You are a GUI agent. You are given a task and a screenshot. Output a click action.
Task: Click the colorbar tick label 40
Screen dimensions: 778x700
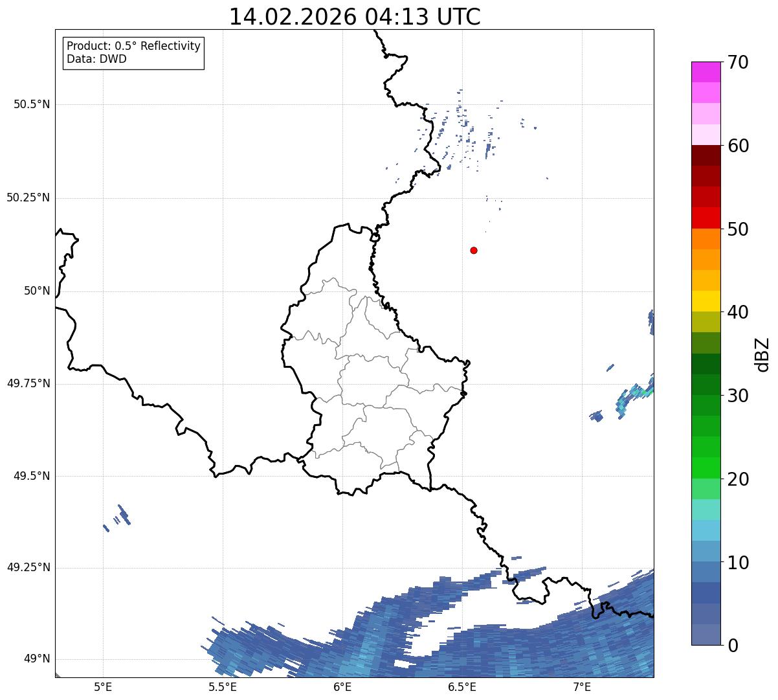click(x=738, y=312)
